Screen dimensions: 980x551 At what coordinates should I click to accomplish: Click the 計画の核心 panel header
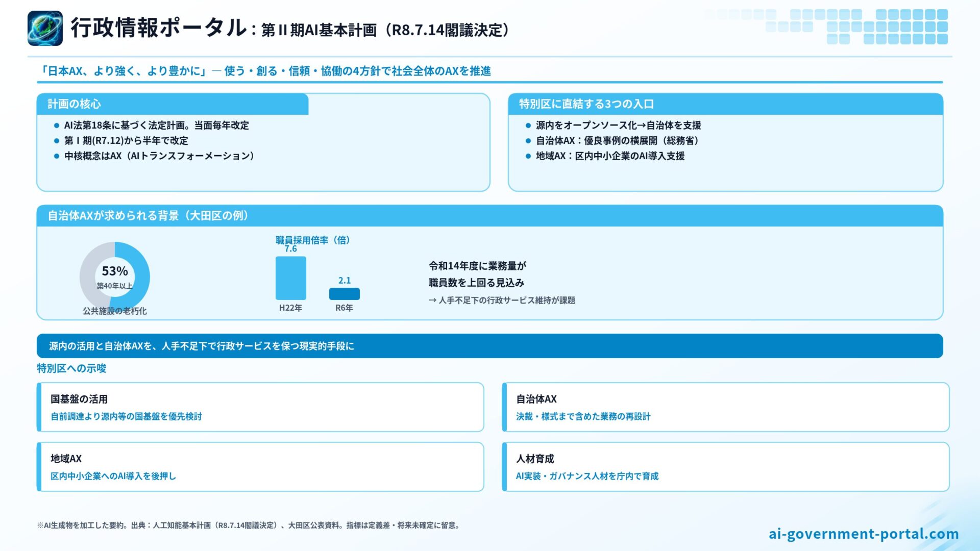173,104
